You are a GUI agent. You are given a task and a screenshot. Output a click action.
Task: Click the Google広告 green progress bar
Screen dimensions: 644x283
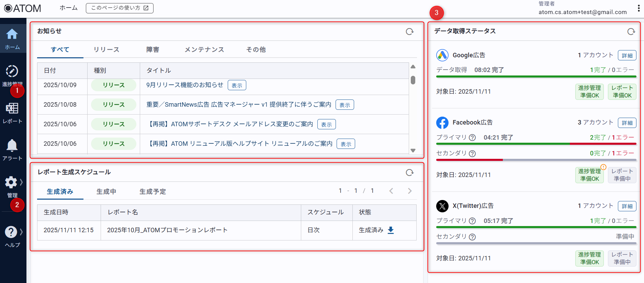coord(536,76)
